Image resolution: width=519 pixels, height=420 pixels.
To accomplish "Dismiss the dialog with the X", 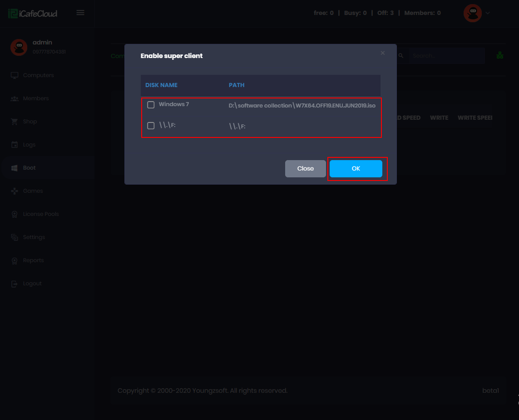I will point(382,53).
